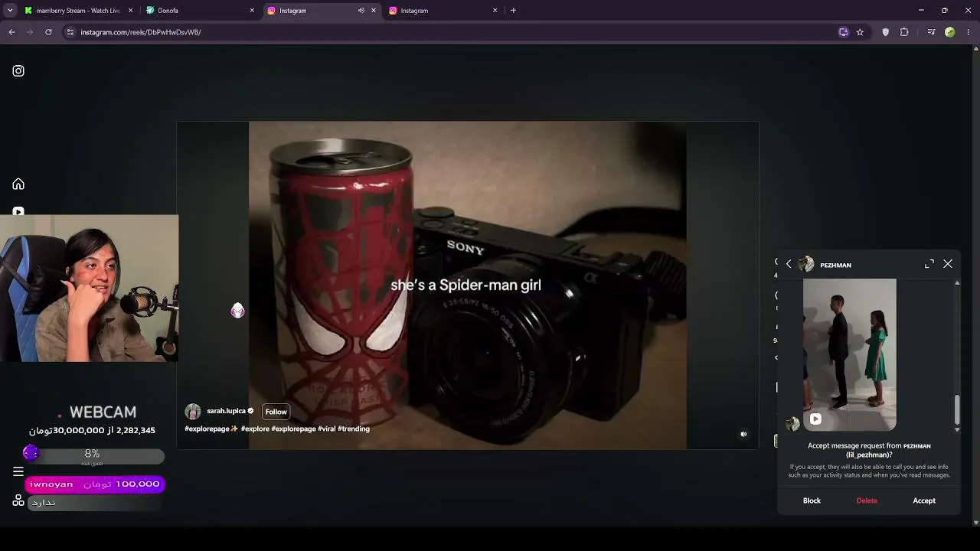Click the WEBCAM label
980x551 pixels.
[103, 412]
